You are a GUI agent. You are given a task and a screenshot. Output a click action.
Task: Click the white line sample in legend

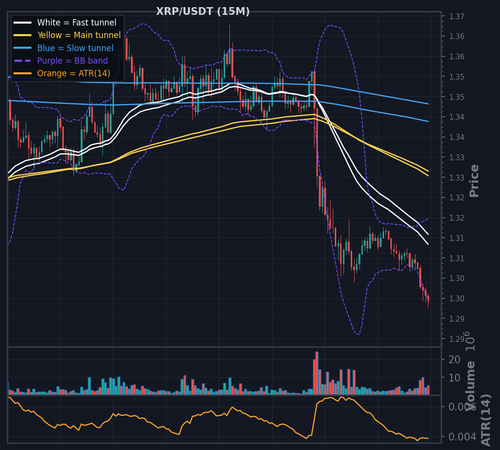[22, 23]
